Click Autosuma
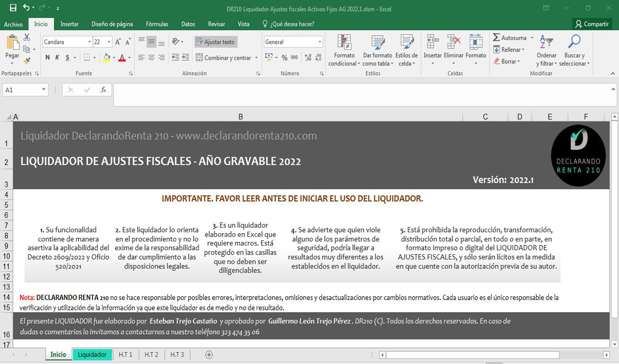 pos(510,38)
